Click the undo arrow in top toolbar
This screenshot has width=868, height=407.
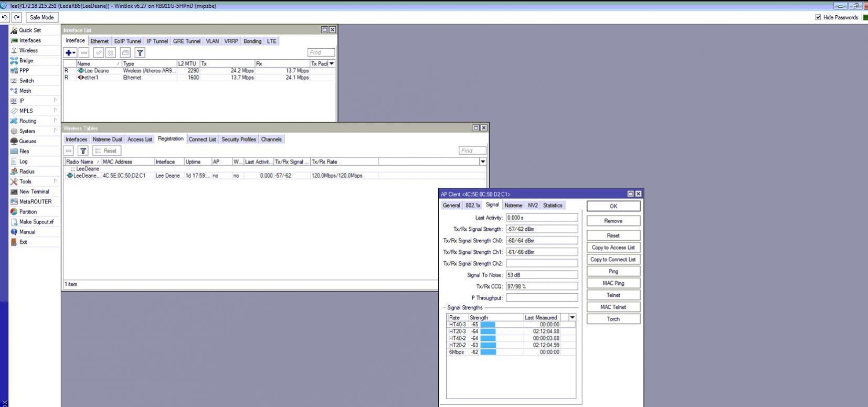click(x=5, y=17)
